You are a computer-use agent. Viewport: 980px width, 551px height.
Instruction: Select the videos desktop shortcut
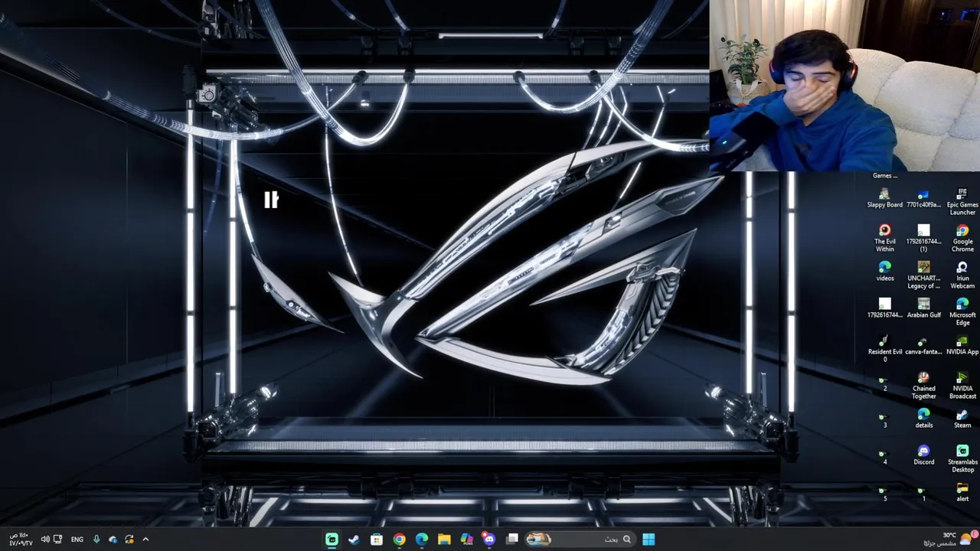click(885, 272)
